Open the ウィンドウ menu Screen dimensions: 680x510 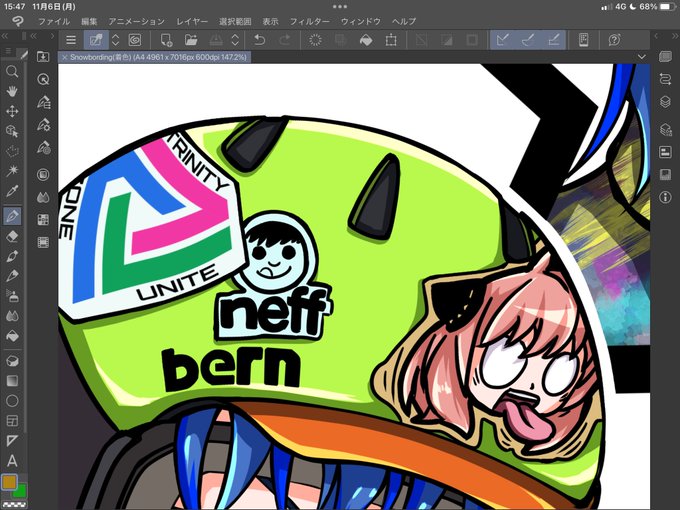tap(361, 21)
